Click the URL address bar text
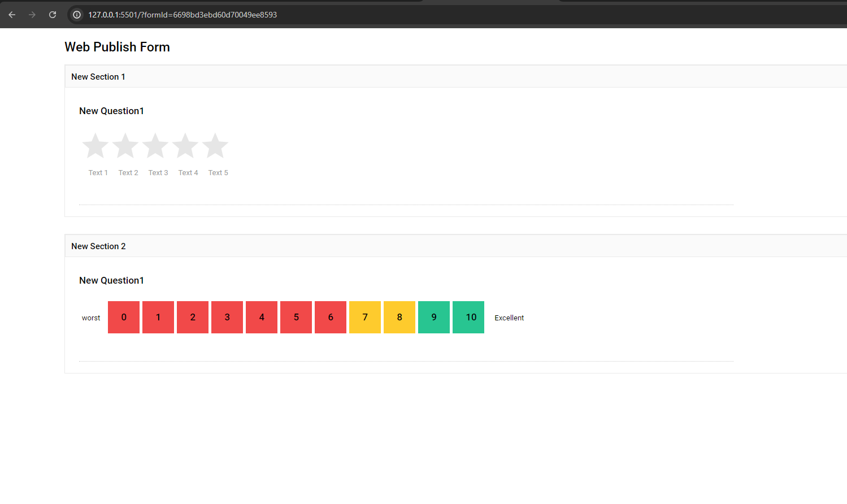This screenshot has width=847, height=504. pyautogui.click(x=183, y=15)
